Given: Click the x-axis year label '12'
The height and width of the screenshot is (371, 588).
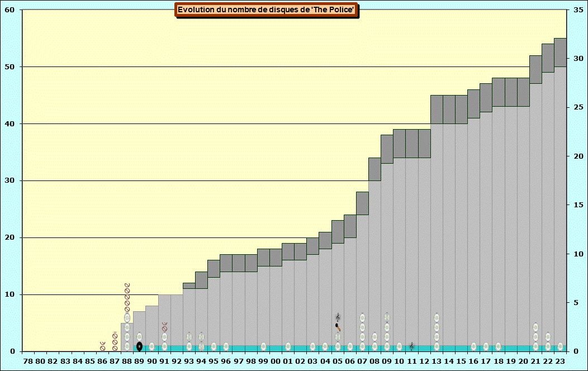Looking at the screenshot, I should tap(424, 362).
